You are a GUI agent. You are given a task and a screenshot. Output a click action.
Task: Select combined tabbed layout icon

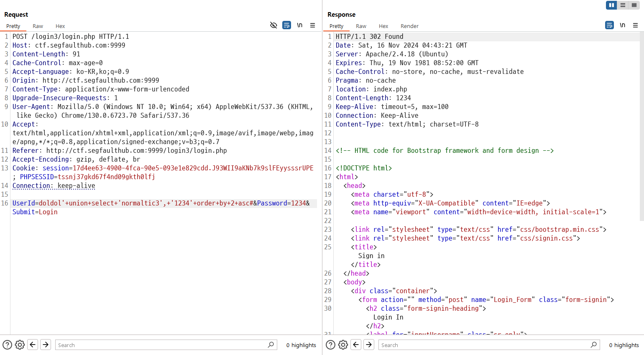tap(634, 5)
